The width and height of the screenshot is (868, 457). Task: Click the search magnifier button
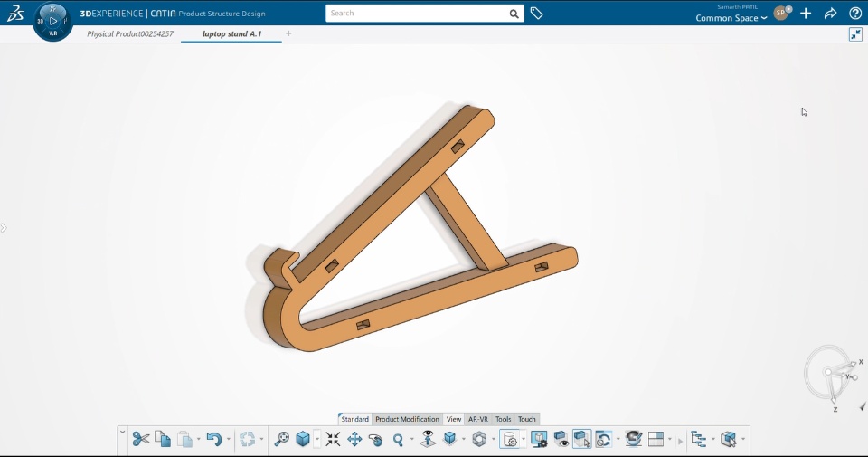(x=514, y=14)
